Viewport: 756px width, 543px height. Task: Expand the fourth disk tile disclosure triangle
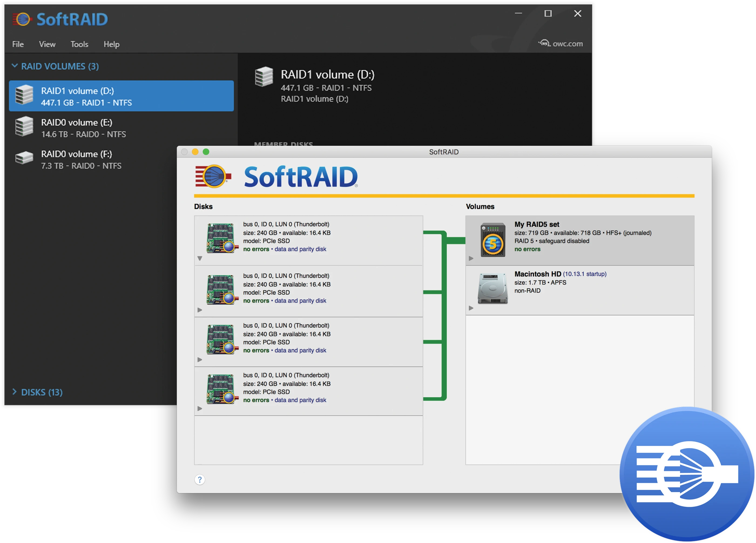pos(200,408)
